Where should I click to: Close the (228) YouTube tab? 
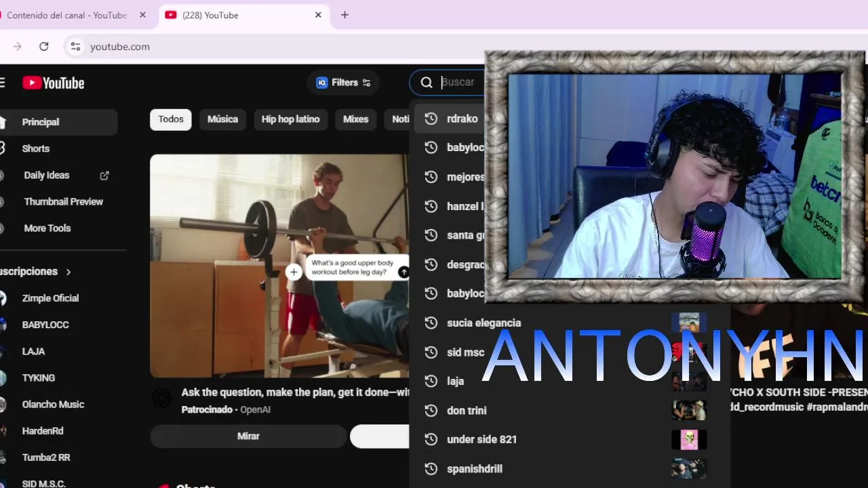[318, 15]
